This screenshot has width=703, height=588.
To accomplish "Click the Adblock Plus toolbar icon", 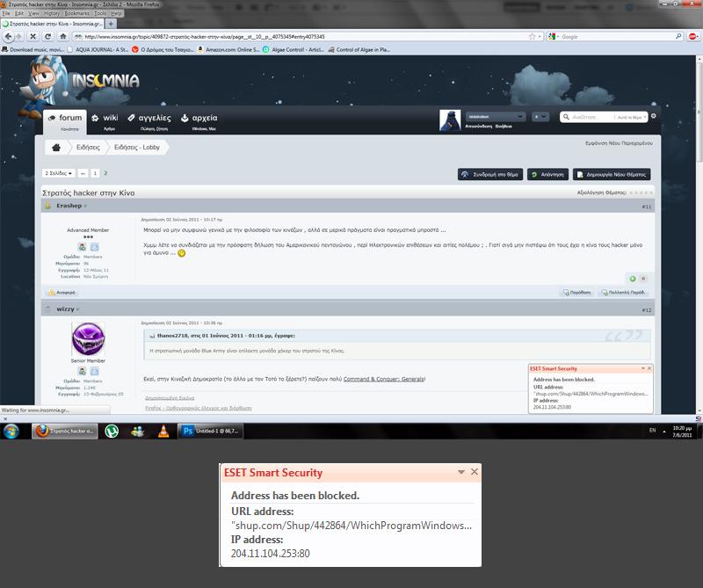I will 693,36.
